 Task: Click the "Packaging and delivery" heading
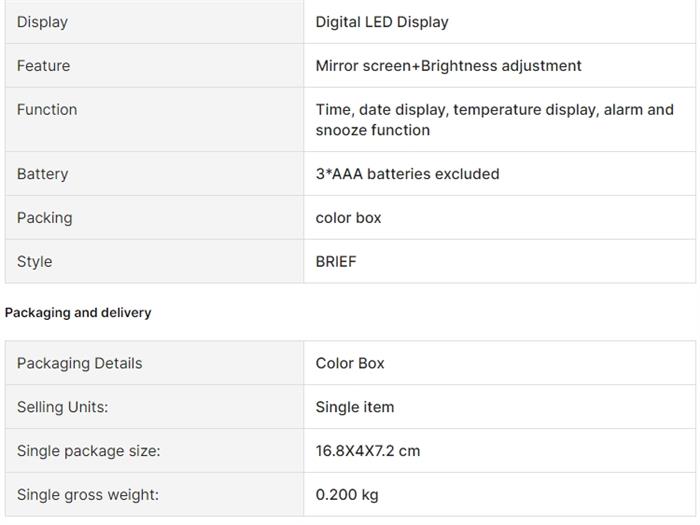pyautogui.click(x=78, y=313)
